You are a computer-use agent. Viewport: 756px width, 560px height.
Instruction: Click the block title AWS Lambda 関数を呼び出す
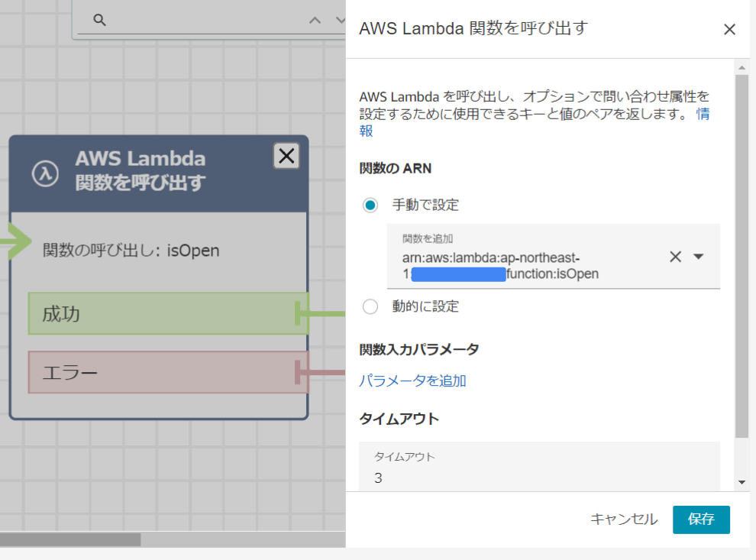pos(141,170)
